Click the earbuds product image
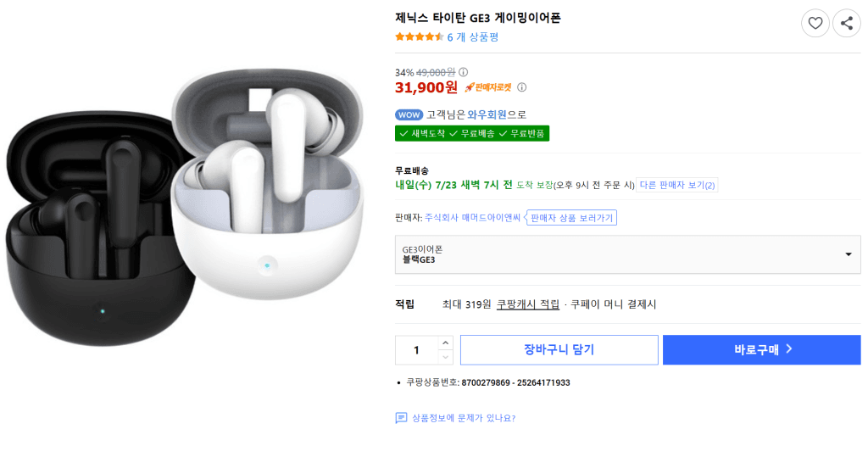 184,208
